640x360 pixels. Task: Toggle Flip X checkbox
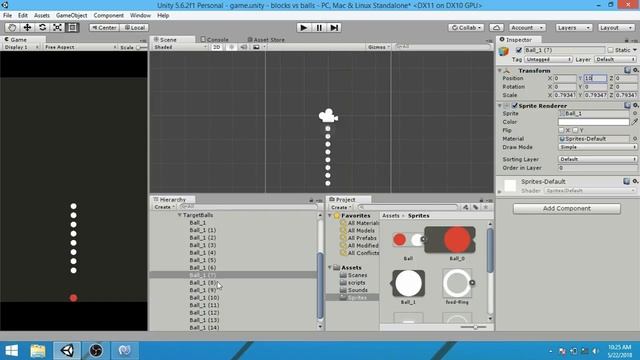click(x=561, y=130)
